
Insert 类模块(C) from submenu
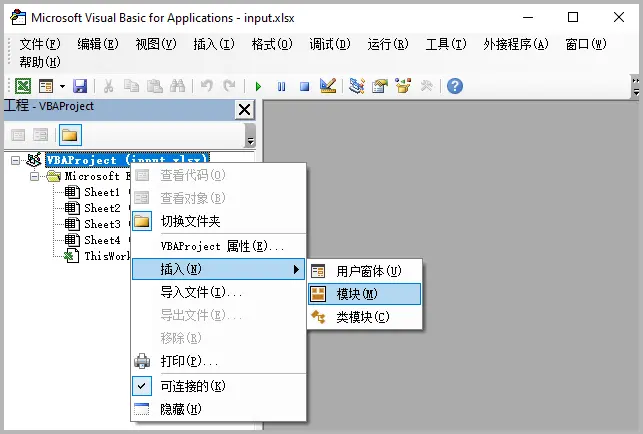(365, 317)
